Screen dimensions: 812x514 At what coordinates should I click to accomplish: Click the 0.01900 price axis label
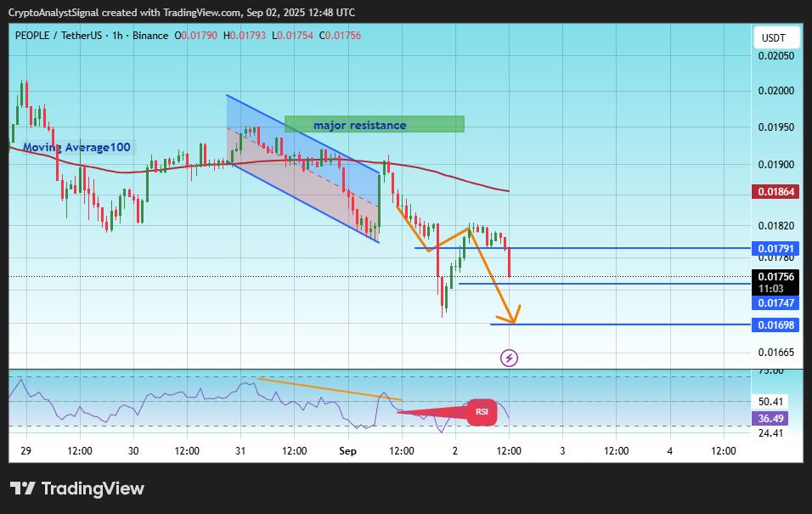point(775,165)
